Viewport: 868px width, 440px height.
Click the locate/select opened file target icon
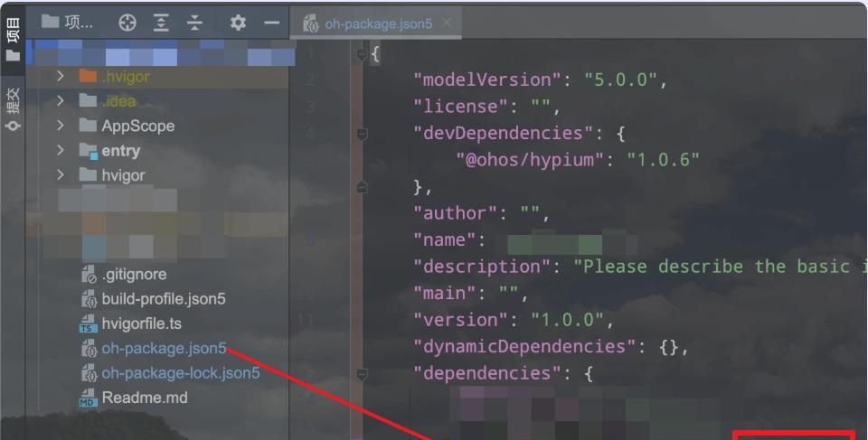(127, 23)
